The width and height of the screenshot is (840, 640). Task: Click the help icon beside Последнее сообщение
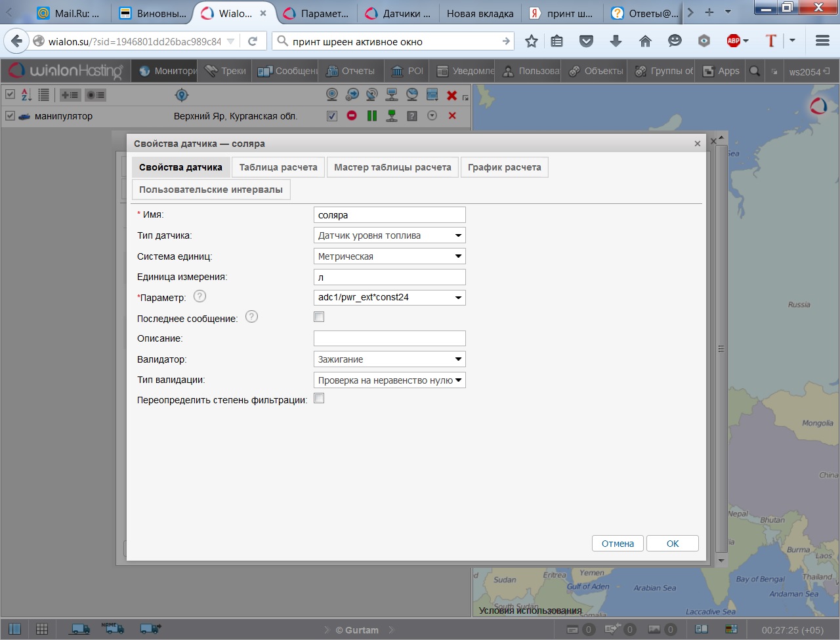(x=251, y=317)
